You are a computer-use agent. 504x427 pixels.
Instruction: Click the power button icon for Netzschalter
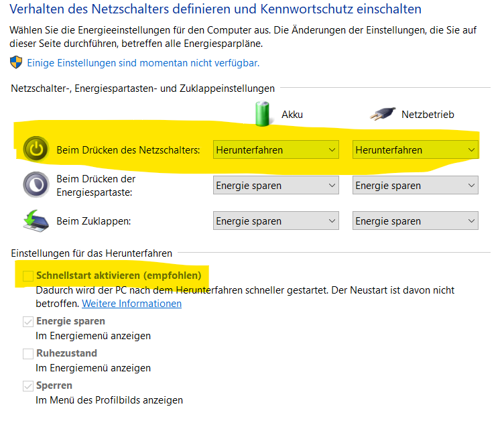[x=36, y=149]
